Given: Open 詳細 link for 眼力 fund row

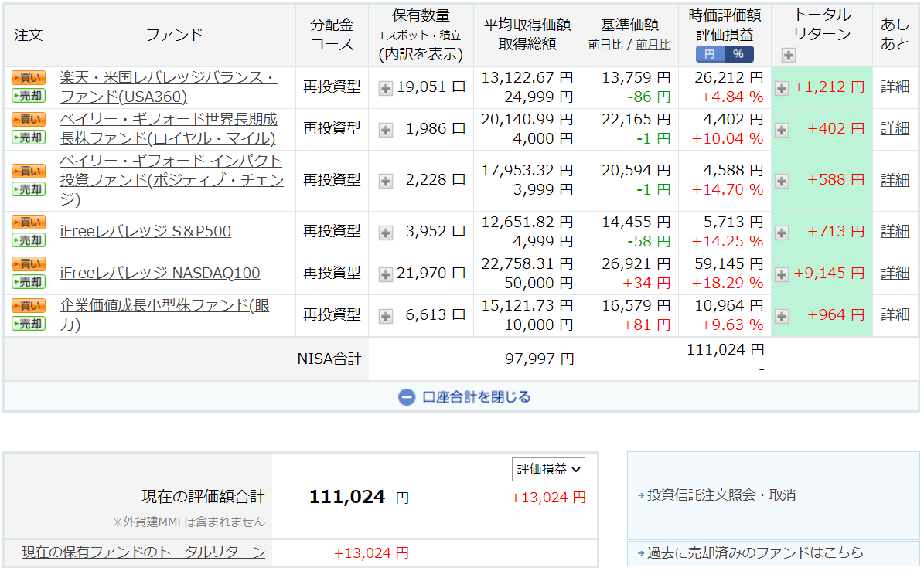Looking at the screenshot, I should point(895,315).
